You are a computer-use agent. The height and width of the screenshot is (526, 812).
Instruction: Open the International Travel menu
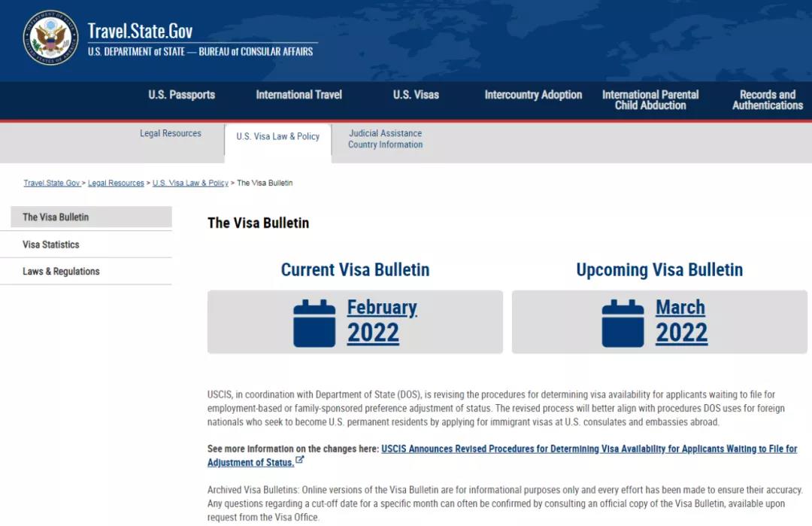pos(298,95)
